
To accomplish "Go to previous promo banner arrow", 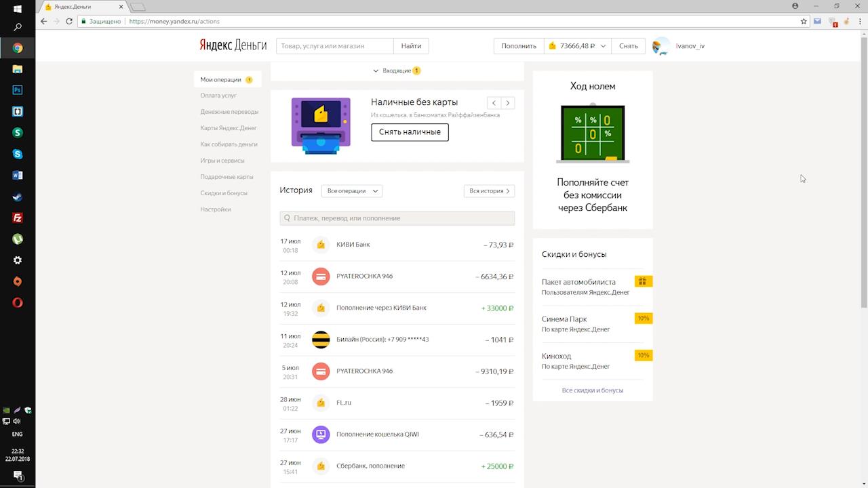I will [494, 103].
